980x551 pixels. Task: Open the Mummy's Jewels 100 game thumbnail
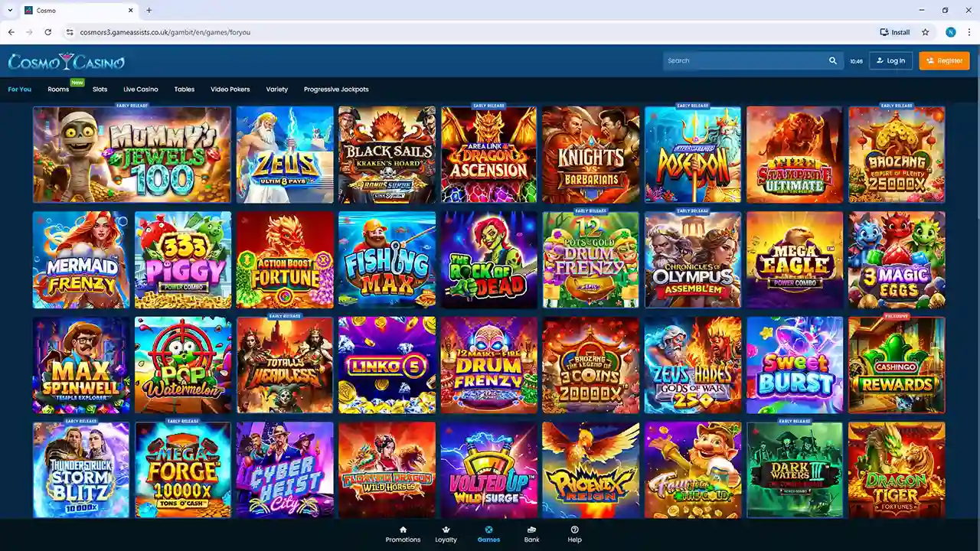pos(132,155)
